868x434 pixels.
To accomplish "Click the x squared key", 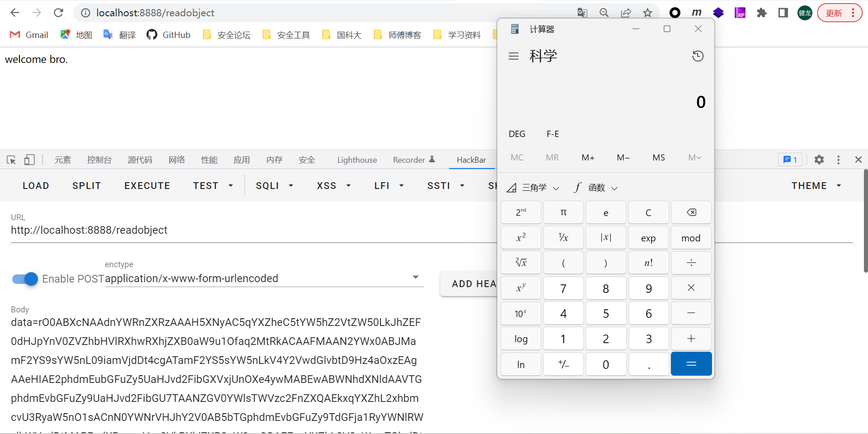I will click(521, 238).
